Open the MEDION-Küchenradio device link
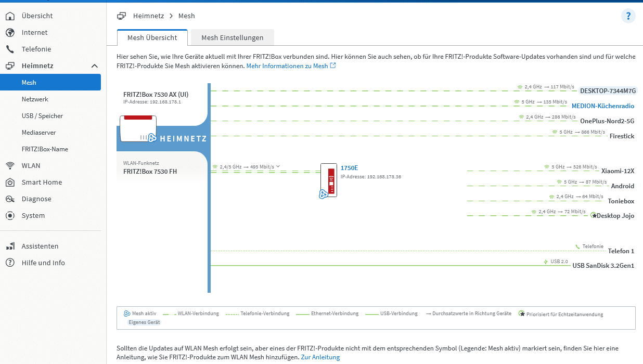The height and width of the screenshot is (364, 643). (x=603, y=106)
